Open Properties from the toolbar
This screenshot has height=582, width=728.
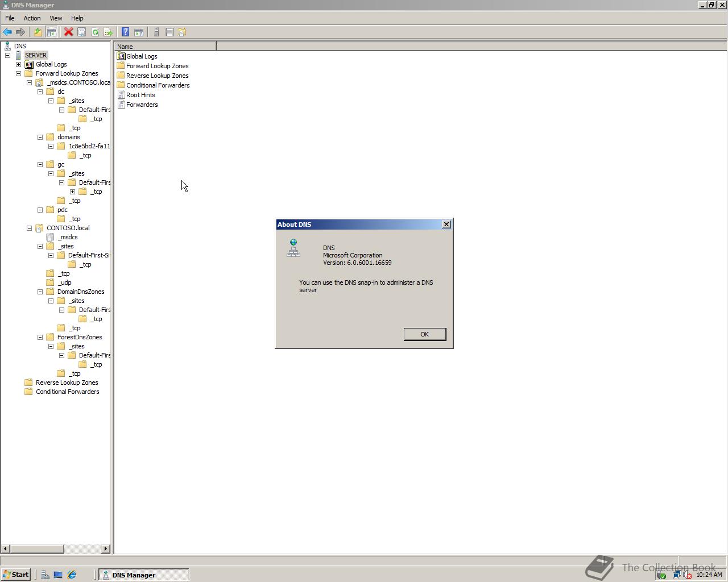[82, 32]
